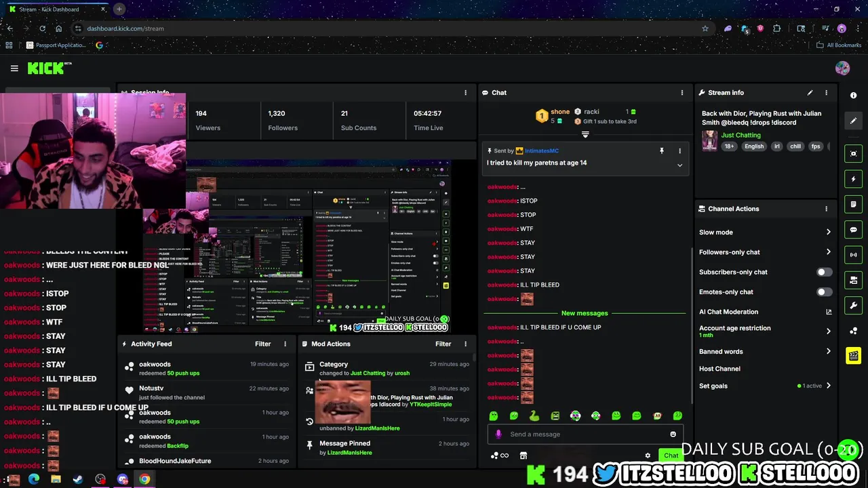Reload the page
Viewport: 868px width, 488px height.
(x=42, y=28)
